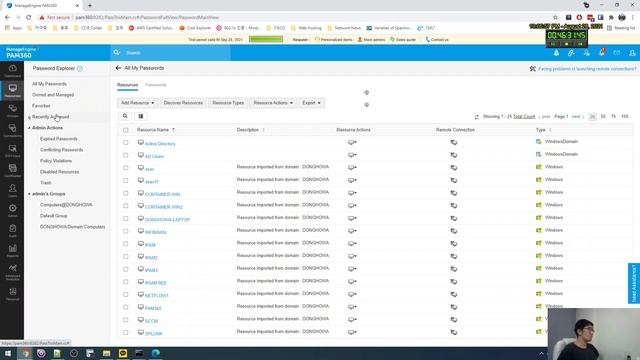Select Favorites in explorer
The image size is (640, 360).
point(41,106)
